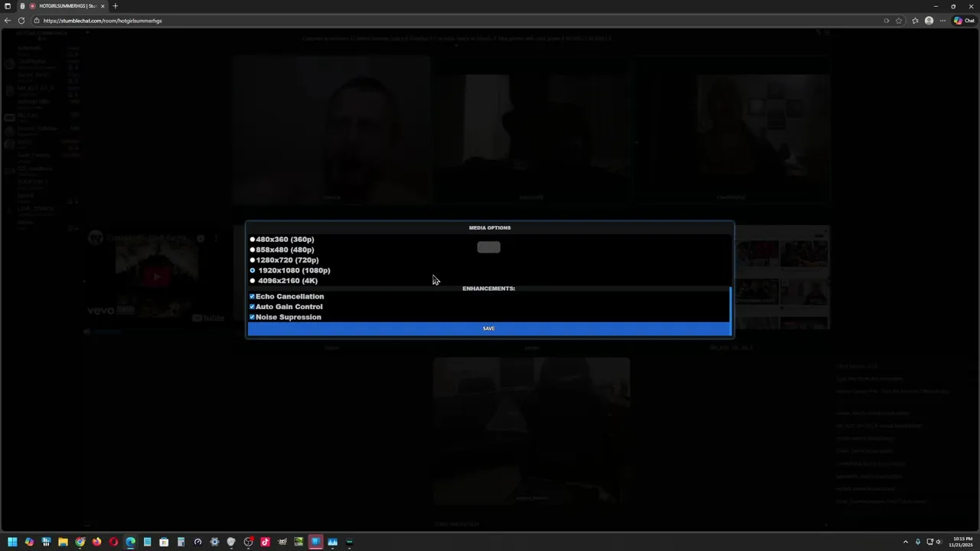Click the stumblechat.com address bar
This screenshot has width=980, height=551.
pos(459,21)
